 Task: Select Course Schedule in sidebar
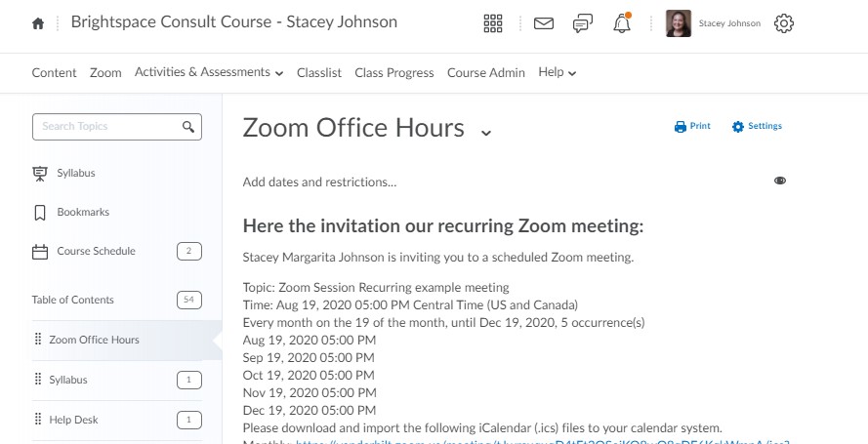pyautogui.click(x=96, y=251)
